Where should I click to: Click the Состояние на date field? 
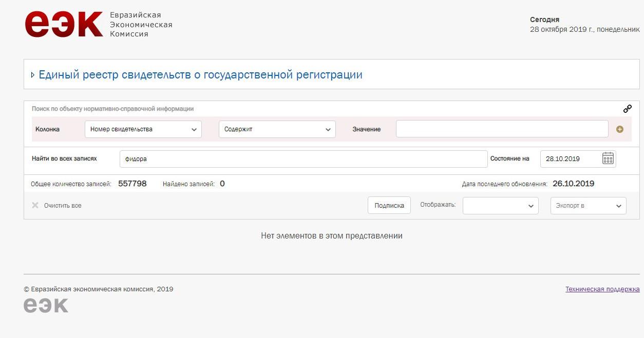578,159
